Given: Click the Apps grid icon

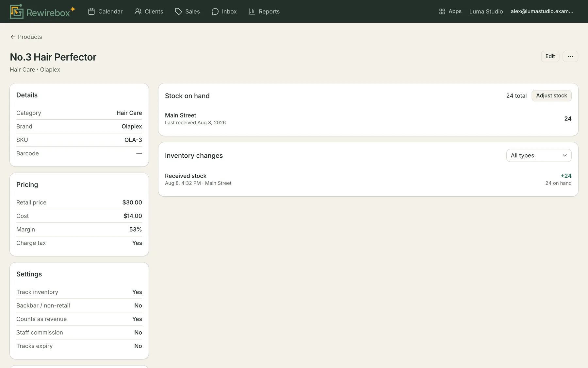Looking at the screenshot, I should pos(442,11).
